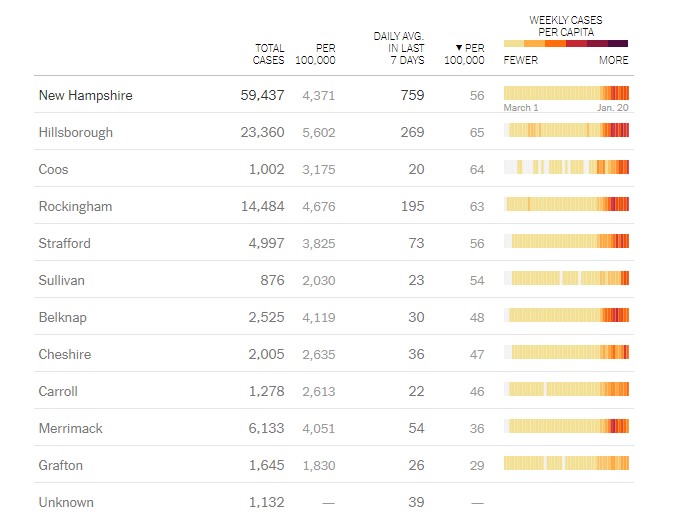Click the Carroll weekly cases heat strip

(x=567, y=389)
